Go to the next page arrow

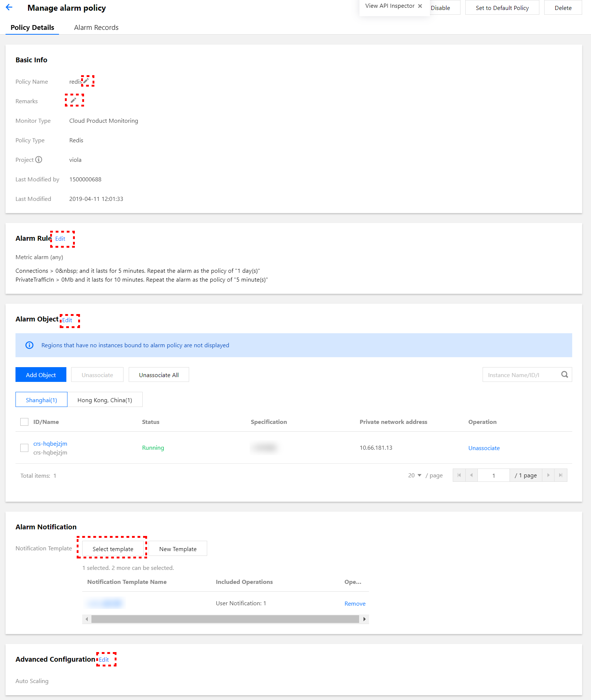click(x=548, y=475)
